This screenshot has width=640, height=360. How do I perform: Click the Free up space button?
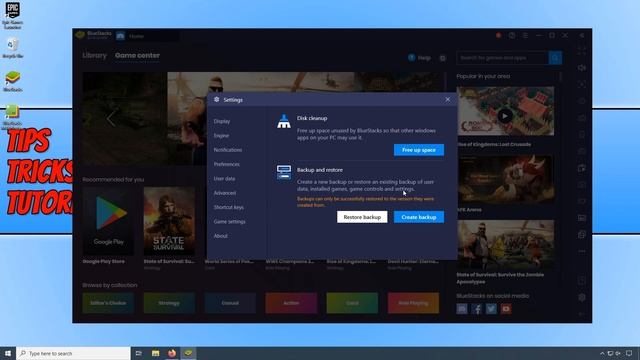click(419, 150)
